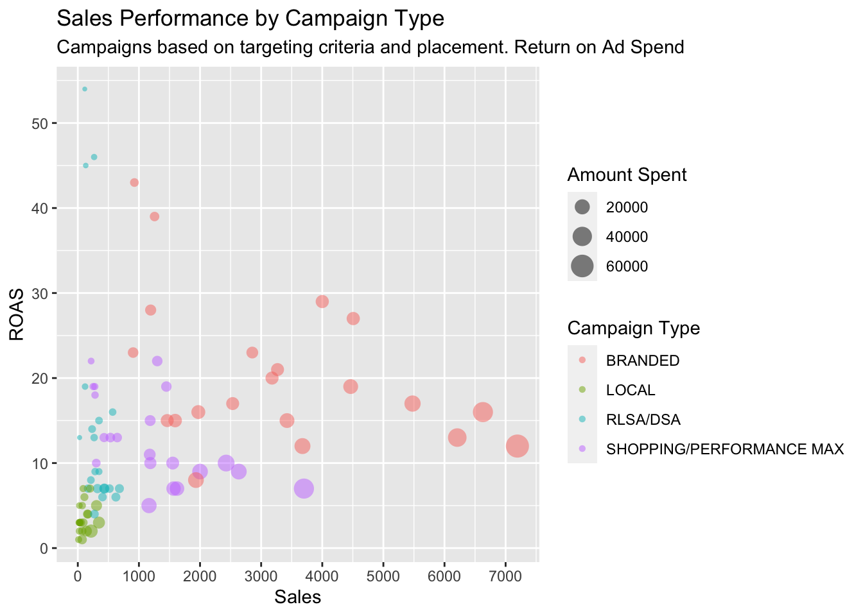Select the 60000 Amount Spent legend circle
This screenshot has height=616, width=863.
pyautogui.click(x=582, y=266)
